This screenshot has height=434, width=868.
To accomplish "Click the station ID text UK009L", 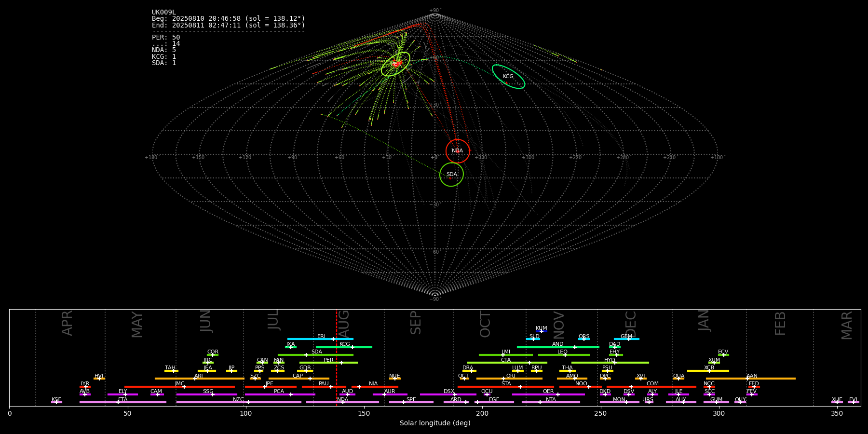I will pos(164,13).
